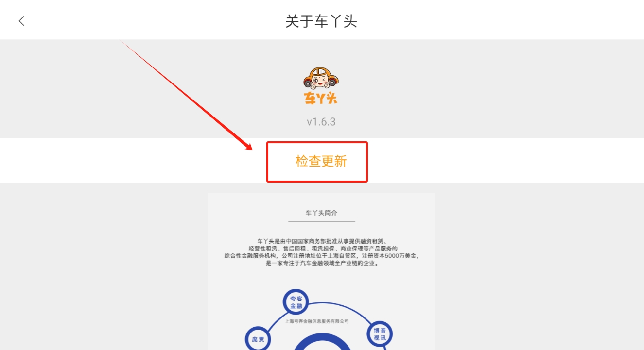
Task: Click the red arrow annotation tip
Action: point(252,150)
